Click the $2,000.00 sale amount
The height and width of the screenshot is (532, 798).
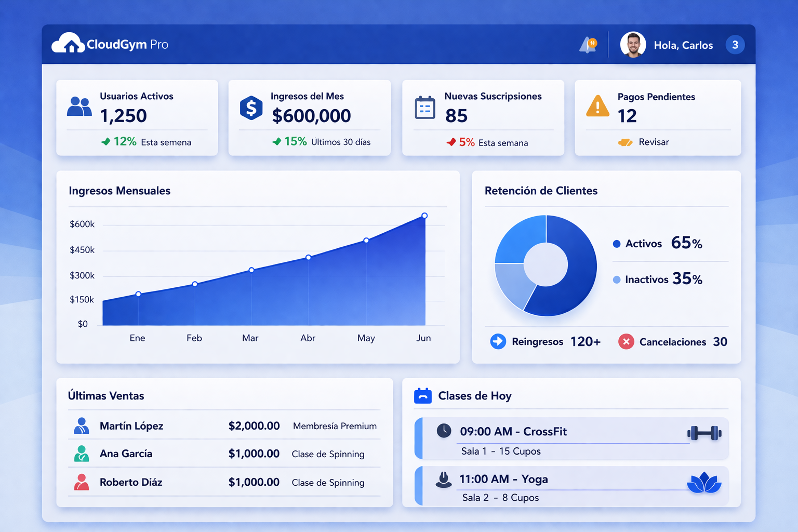254,426
